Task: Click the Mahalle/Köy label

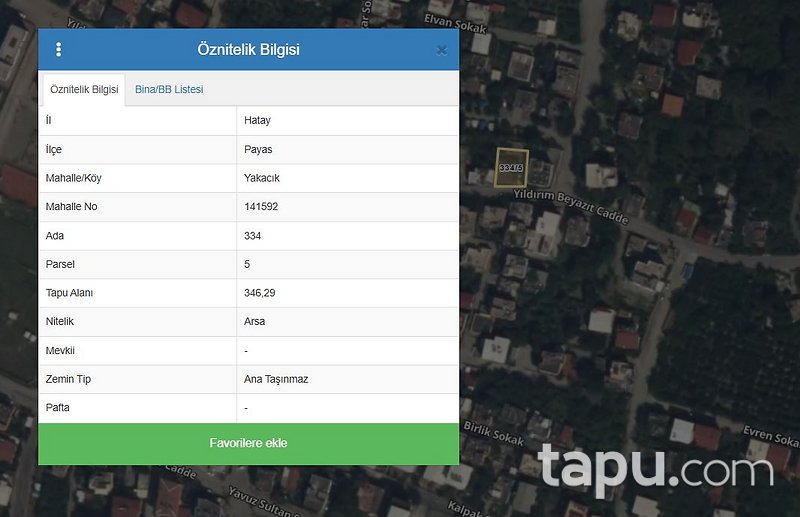Action: click(x=73, y=178)
